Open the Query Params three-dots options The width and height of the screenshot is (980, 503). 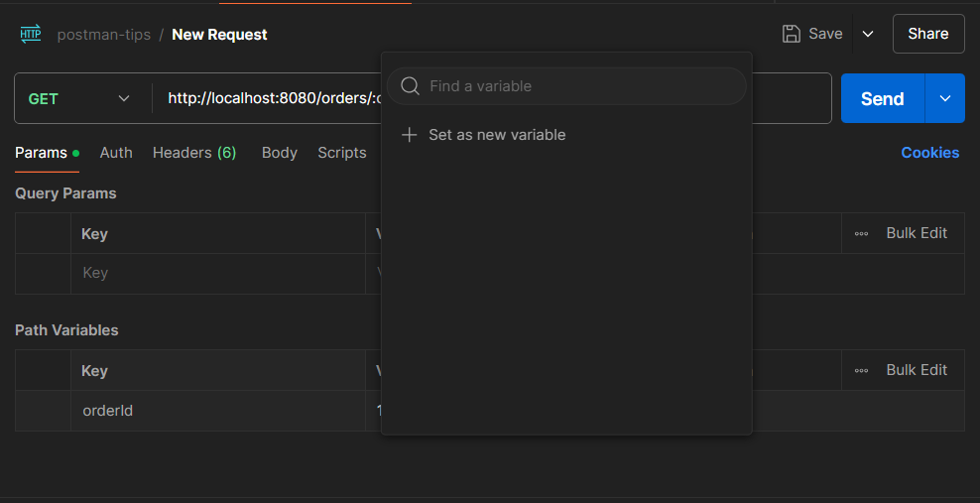[861, 233]
